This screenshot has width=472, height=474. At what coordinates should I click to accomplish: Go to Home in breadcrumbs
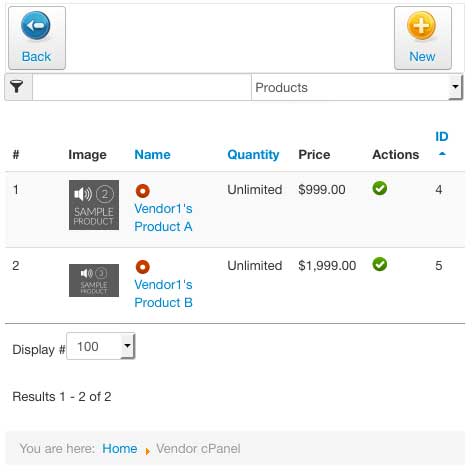point(120,449)
